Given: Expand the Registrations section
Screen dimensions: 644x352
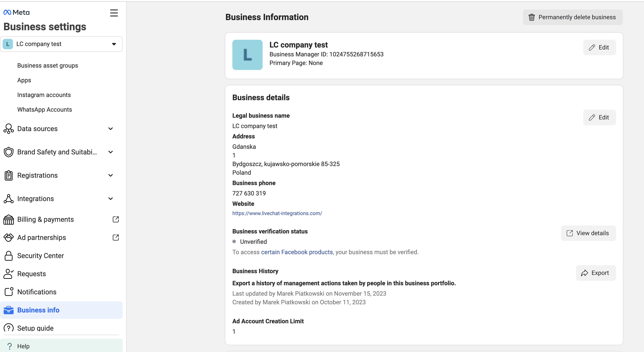Looking at the screenshot, I should [111, 175].
